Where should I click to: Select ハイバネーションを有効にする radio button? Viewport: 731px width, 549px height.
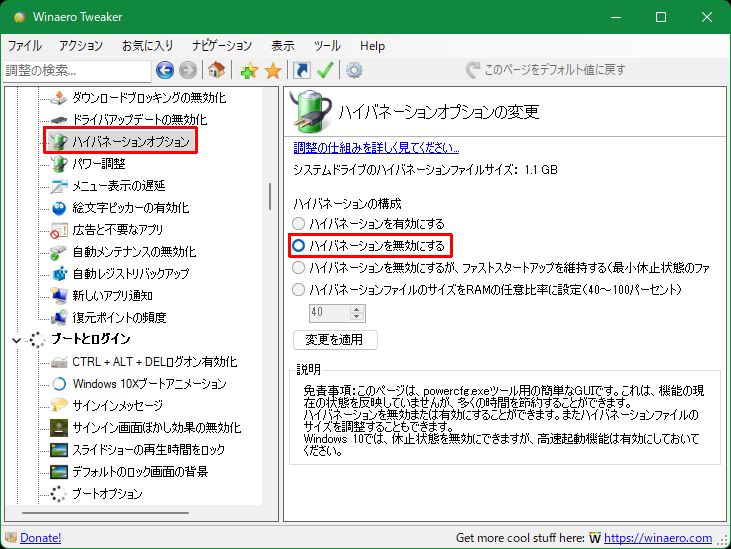[298, 223]
